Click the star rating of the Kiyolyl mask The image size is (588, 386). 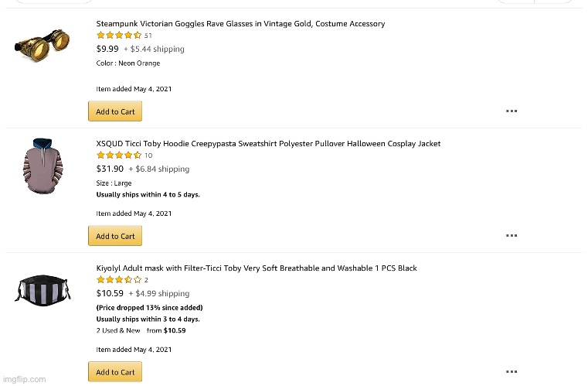[x=119, y=280]
